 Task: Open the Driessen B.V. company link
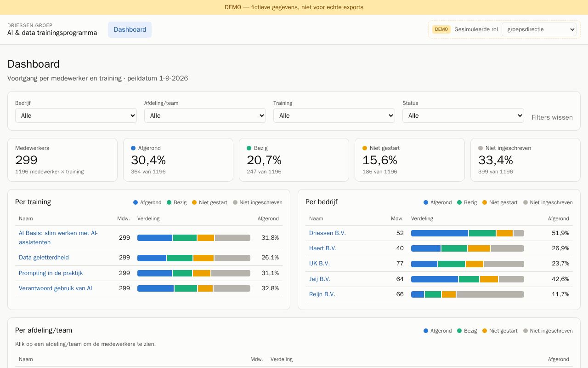[328, 233]
